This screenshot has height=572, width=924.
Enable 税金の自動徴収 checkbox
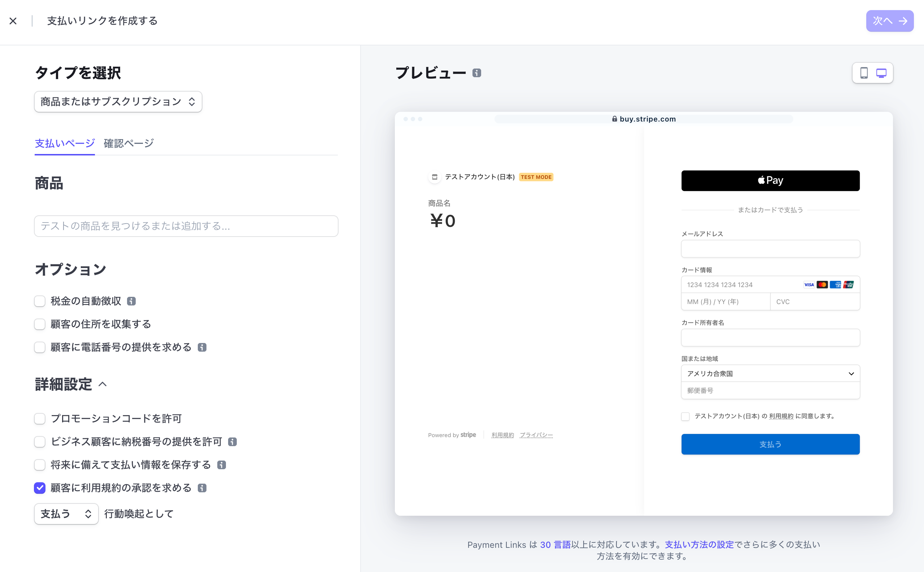39,301
